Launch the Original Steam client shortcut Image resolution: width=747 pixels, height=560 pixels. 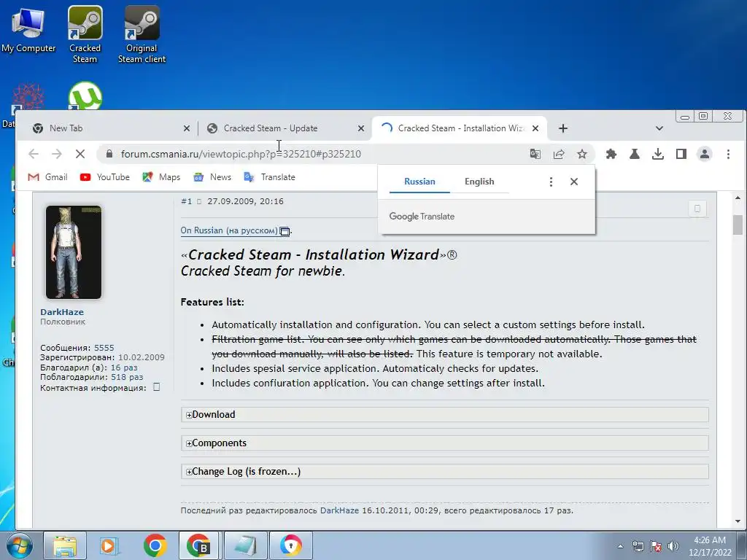[142, 34]
